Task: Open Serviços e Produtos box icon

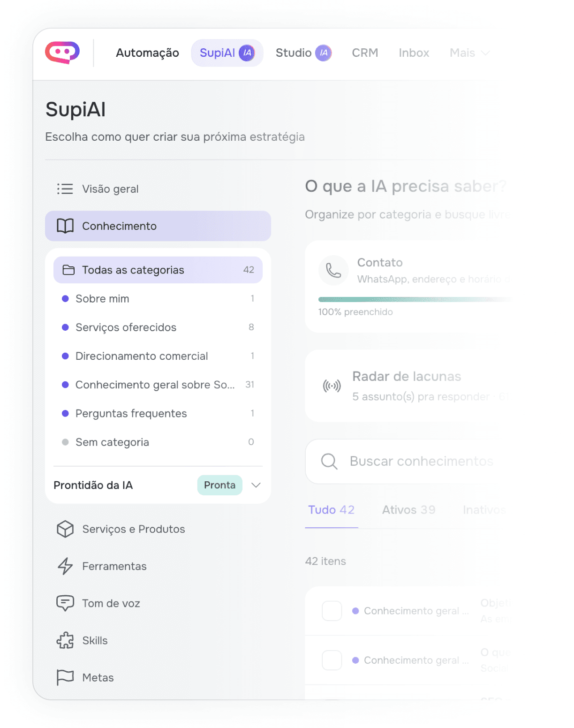Action: tap(65, 529)
